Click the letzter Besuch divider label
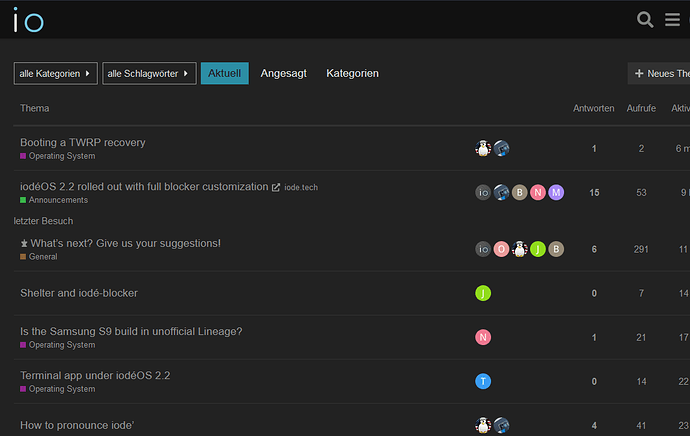The width and height of the screenshot is (690, 436). 43,221
